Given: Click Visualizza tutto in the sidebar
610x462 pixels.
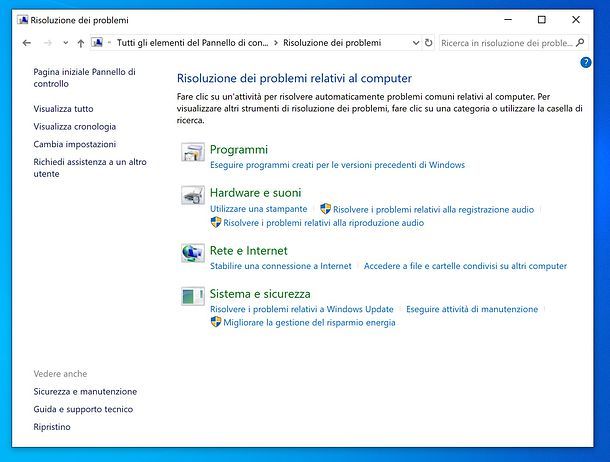Looking at the screenshot, I should [x=63, y=109].
